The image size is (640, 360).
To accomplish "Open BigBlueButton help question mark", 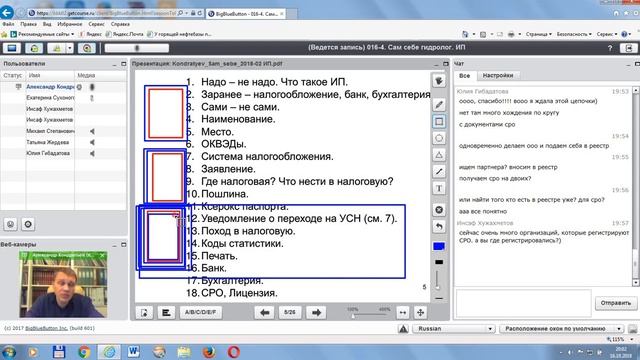I will [x=610, y=48].
